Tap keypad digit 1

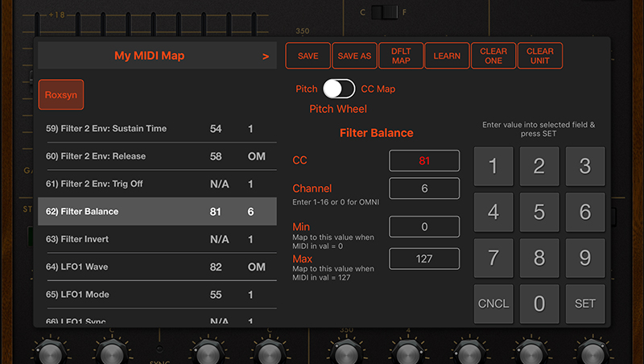pyautogui.click(x=493, y=167)
